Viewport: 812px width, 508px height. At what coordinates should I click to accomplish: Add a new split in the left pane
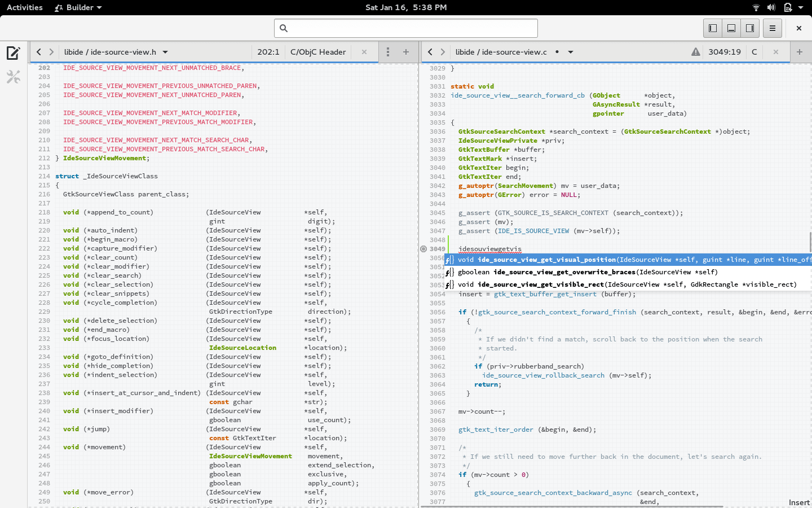pyautogui.click(x=405, y=52)
